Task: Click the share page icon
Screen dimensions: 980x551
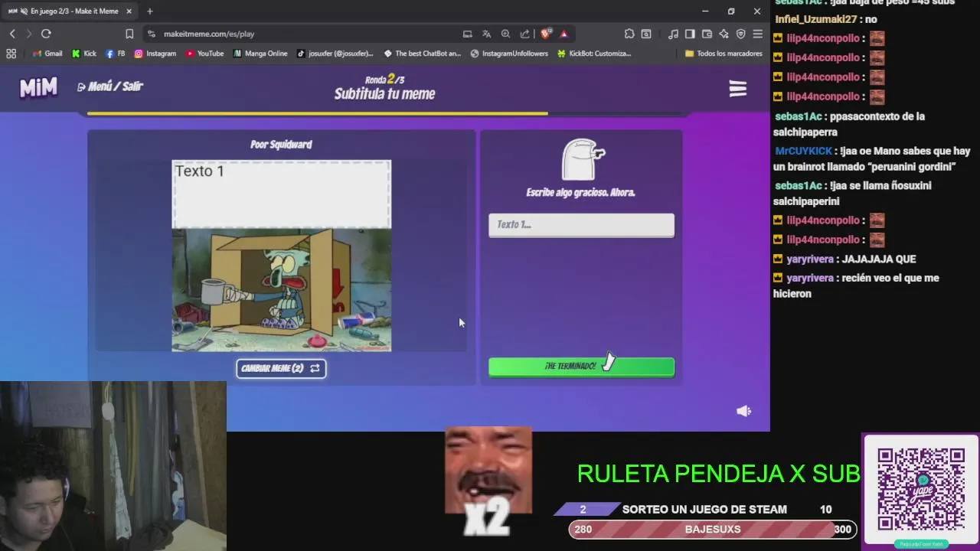Action: click(x=524, y=34)
